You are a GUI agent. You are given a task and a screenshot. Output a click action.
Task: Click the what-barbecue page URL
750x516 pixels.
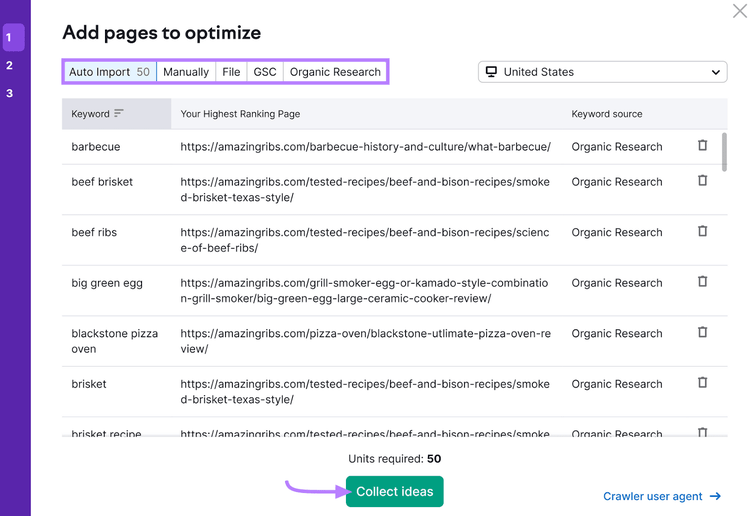point(365,147)
